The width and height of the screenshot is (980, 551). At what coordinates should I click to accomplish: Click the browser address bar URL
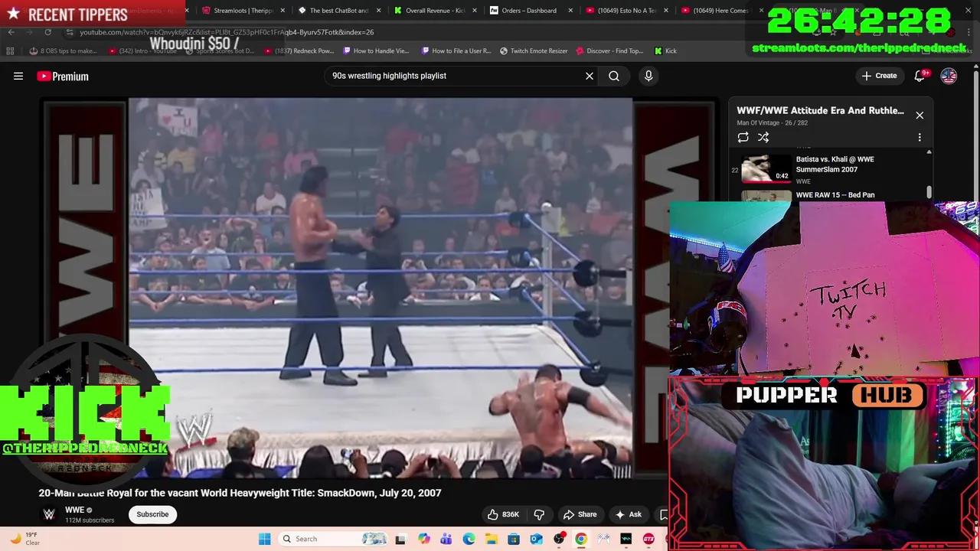227,32
